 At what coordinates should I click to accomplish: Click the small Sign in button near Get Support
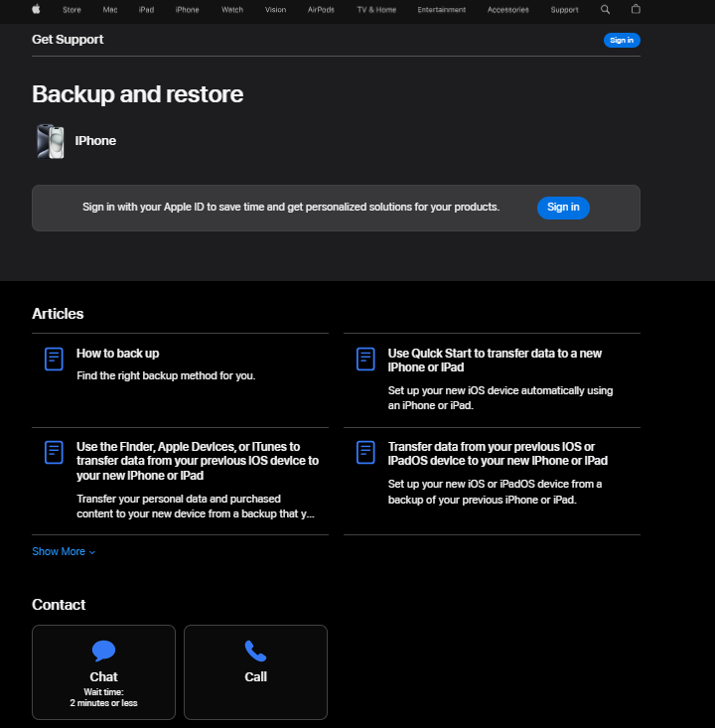622,40
